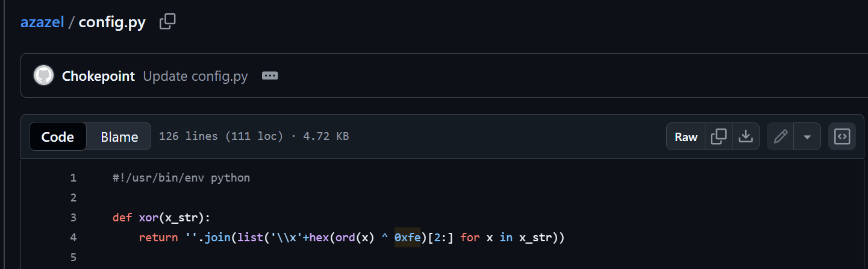Open more edit options dropdown arrow

coord(807,136)
